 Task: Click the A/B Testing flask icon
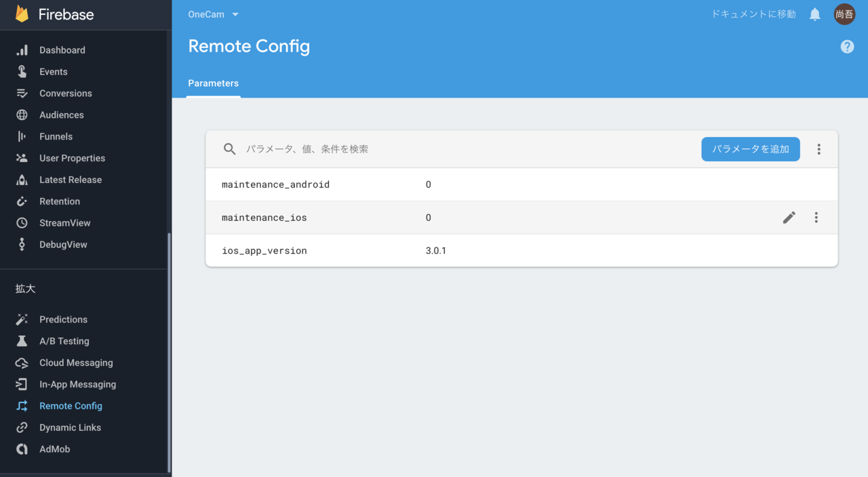click(22, 341)
